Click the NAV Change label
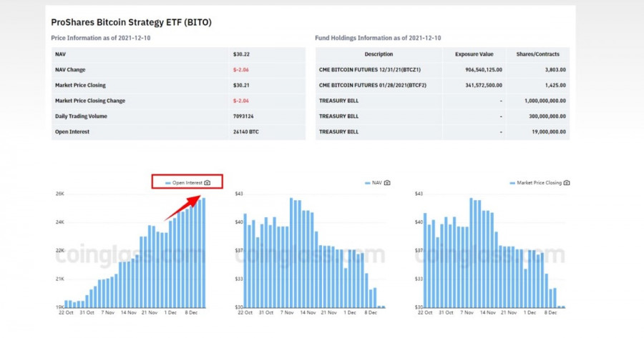Screen dimensions: 644x338 point(70,70)
